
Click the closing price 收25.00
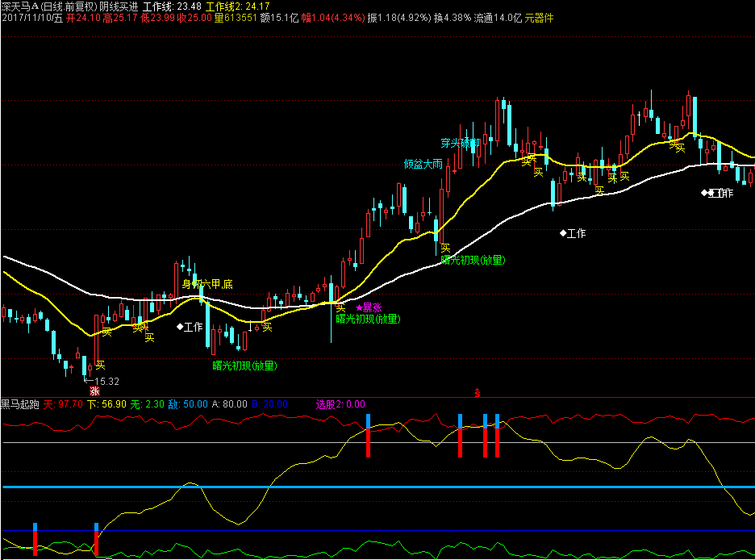click(194, 19)
